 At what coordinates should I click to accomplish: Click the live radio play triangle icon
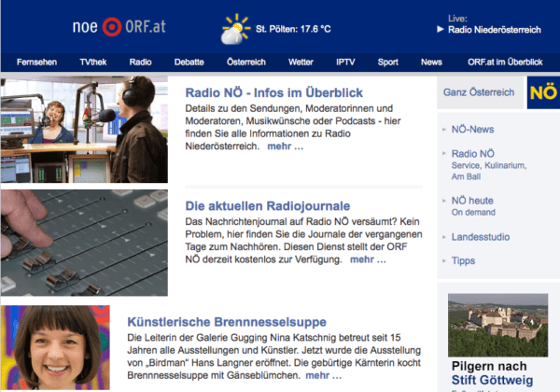point(441,29)
